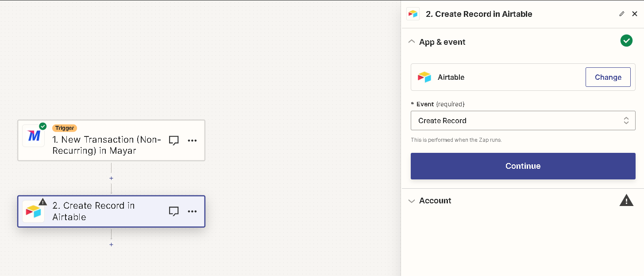Add a step after the Airtable action
The width and height of the screenshot is (644, 276).
tap(111, 245)
